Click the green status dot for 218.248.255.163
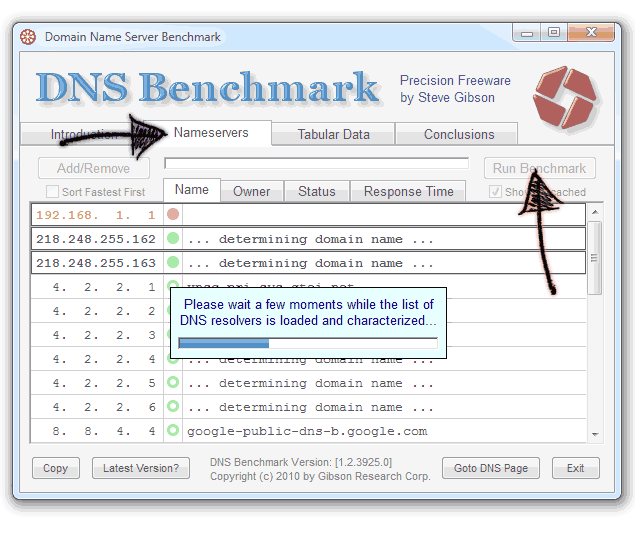 coord(173,262)
